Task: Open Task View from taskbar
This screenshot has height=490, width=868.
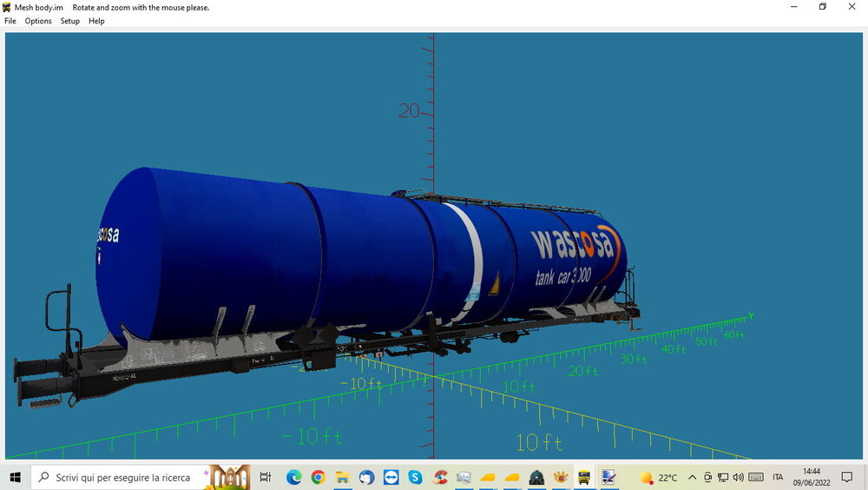Action: [265, 477]
